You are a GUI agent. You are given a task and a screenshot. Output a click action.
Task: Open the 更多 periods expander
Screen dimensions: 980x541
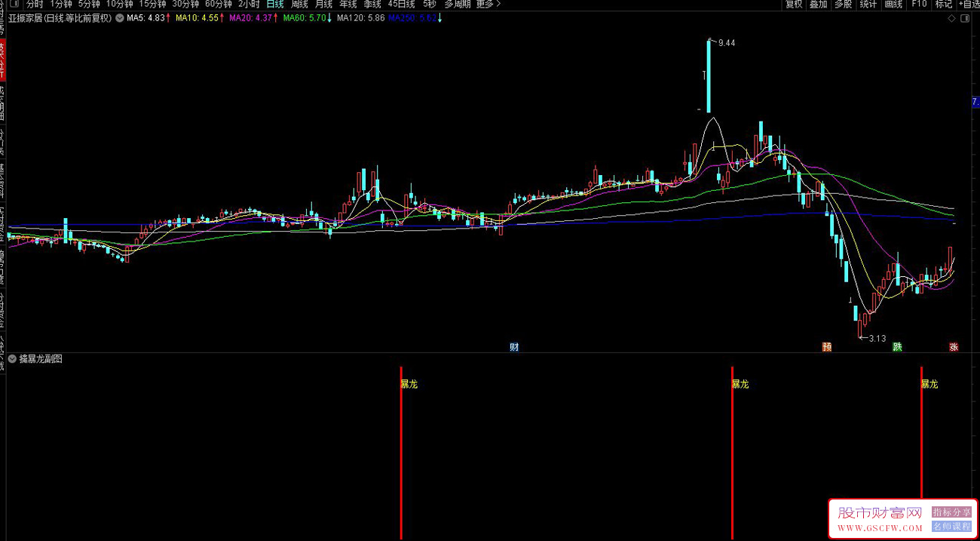488,4
